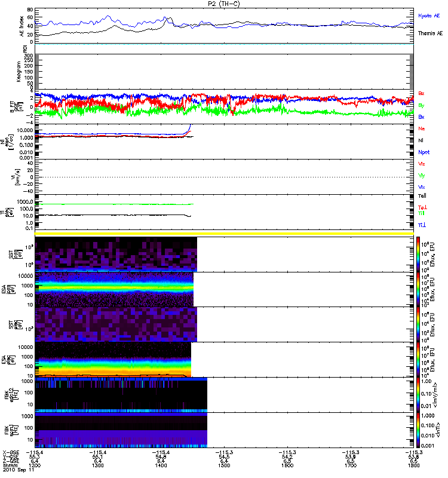
Task: Click the color bar beside "<|mV/m|>"
Action: click(418, 395)
